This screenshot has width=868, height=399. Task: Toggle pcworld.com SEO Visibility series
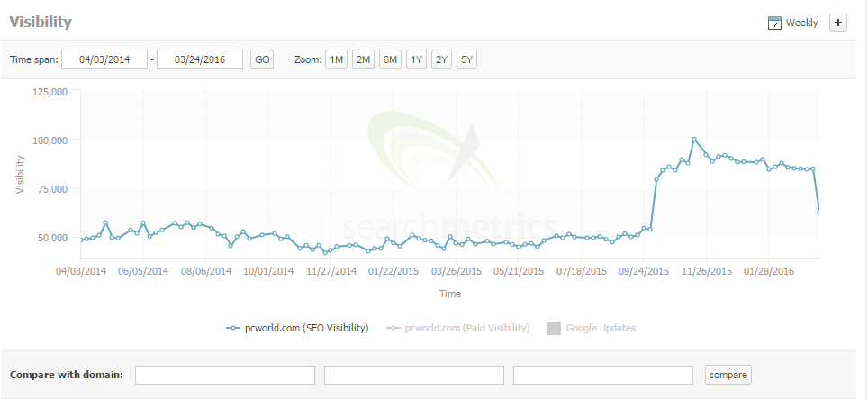(297, 328)
